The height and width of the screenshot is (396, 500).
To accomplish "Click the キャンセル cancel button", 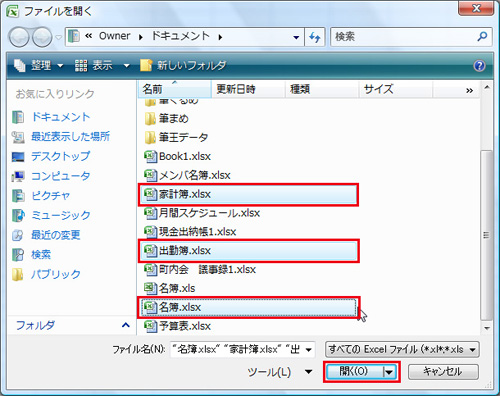I will point(443,371).
